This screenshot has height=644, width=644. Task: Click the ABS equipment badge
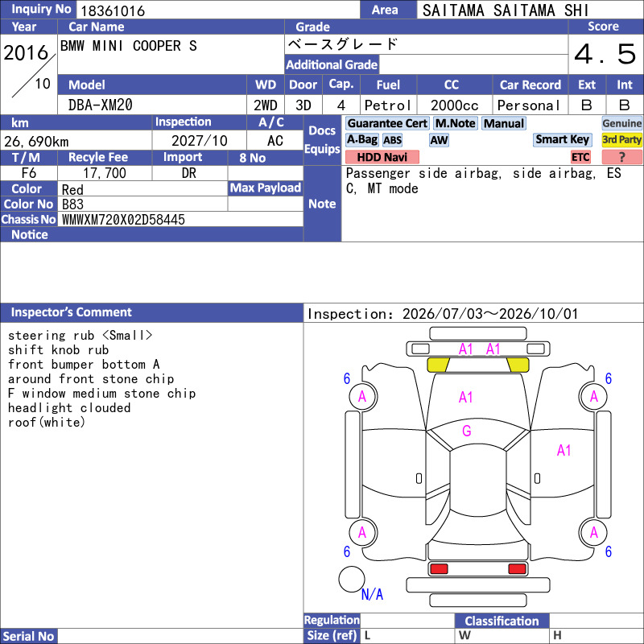[392, 140]
